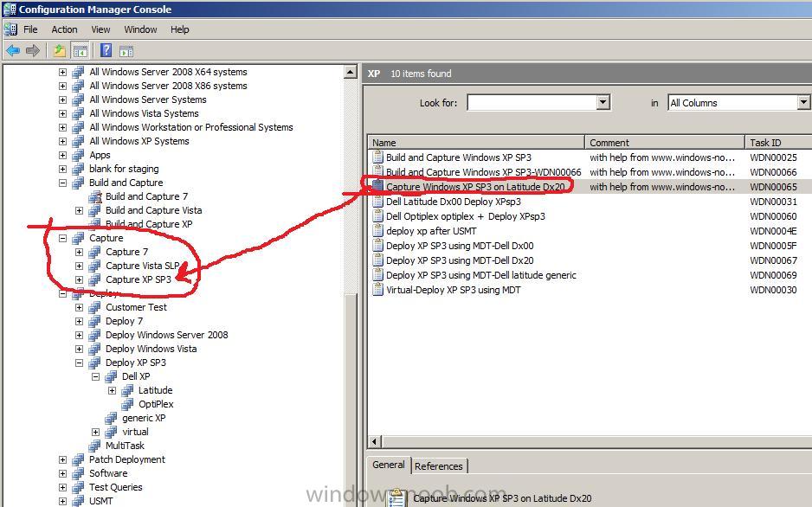Click the icon beside Virtual-Deploy XP SP3 using MDT
812x507 pixels.
(377, 290)
